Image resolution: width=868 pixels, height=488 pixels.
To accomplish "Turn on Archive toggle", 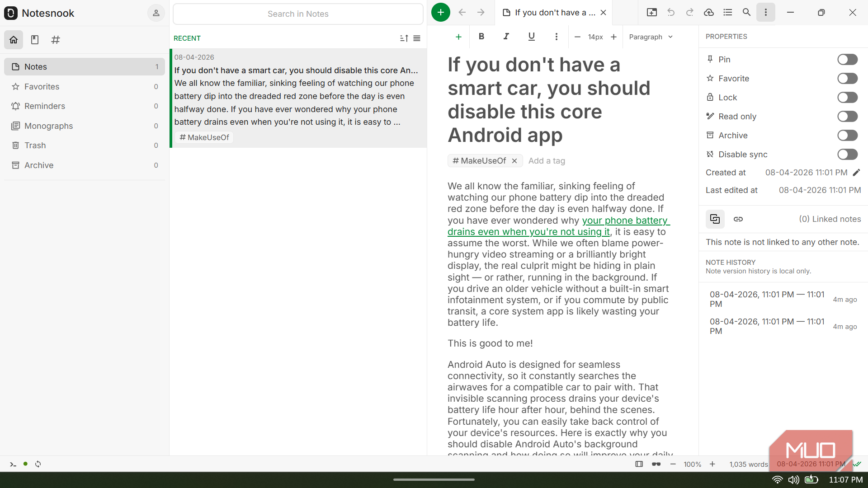I will point(847,136).
